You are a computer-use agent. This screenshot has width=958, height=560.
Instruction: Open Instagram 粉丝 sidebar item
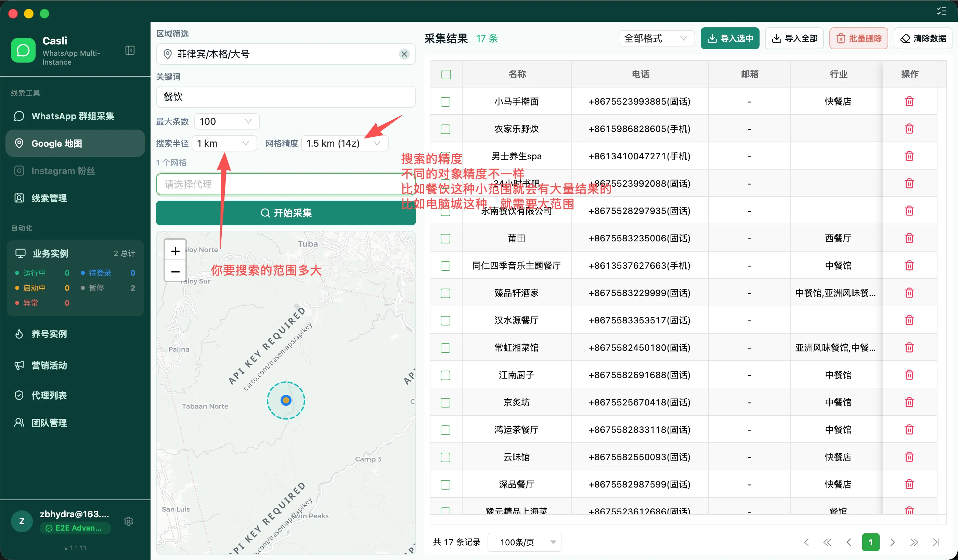(75, 171)
